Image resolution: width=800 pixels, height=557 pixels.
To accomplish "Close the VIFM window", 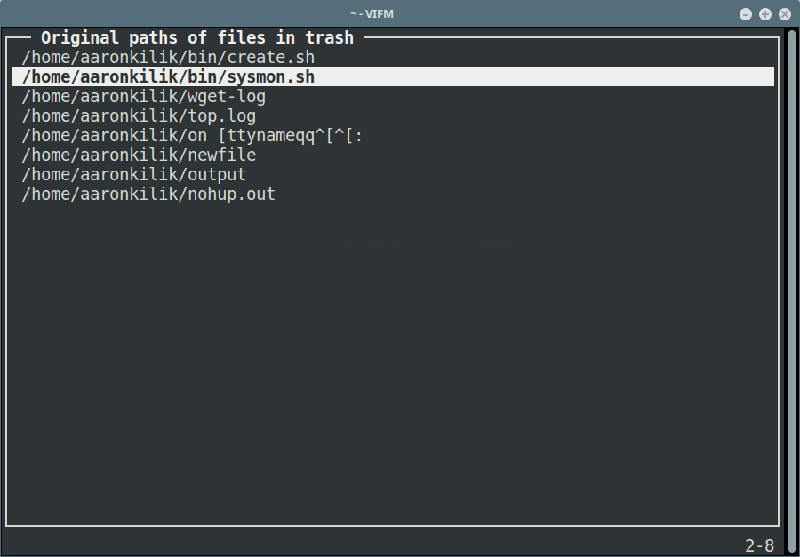I will tap(785, 14).
